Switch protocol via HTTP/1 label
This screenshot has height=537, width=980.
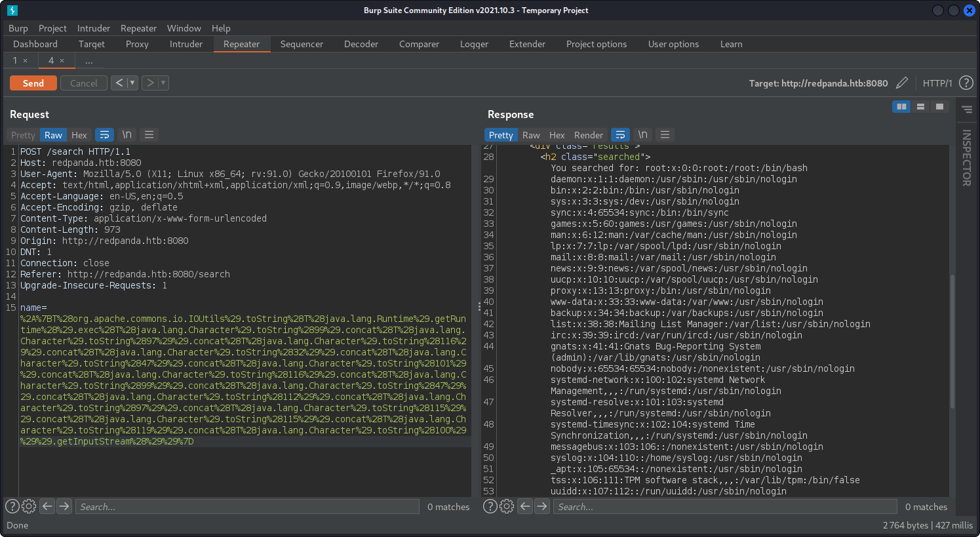937,83
